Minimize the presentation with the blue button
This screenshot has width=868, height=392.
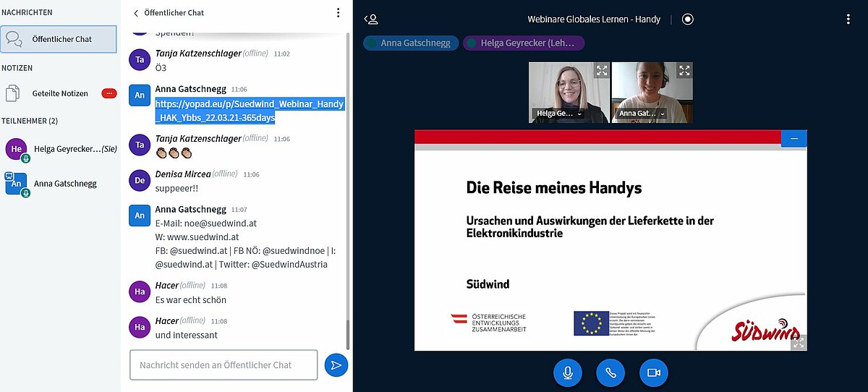(793, 138)
